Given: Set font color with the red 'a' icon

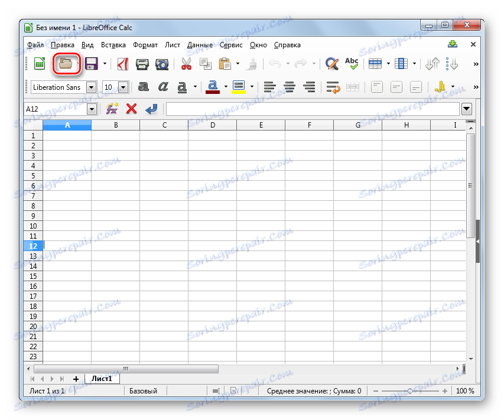Looking at the screenshot, I should (213, 87).
